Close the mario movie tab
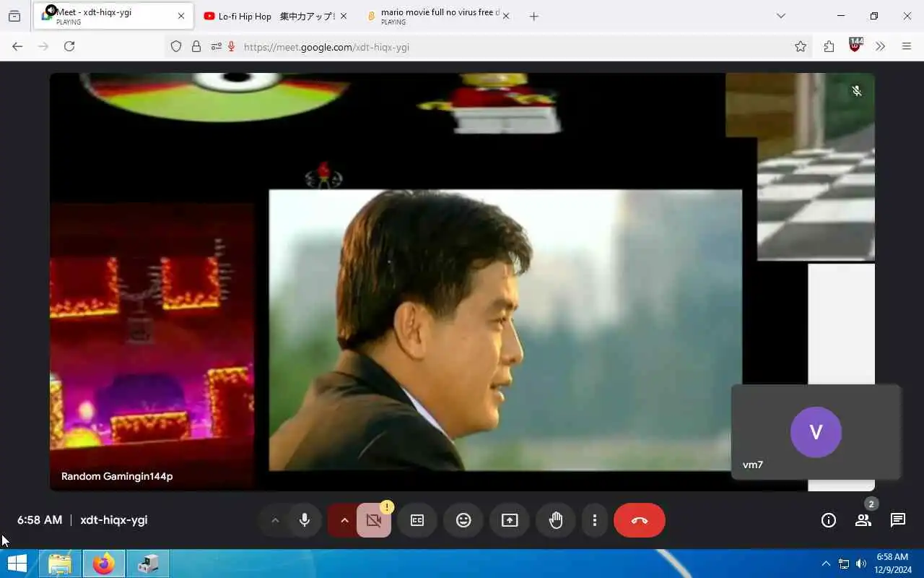 pos(506,16)
